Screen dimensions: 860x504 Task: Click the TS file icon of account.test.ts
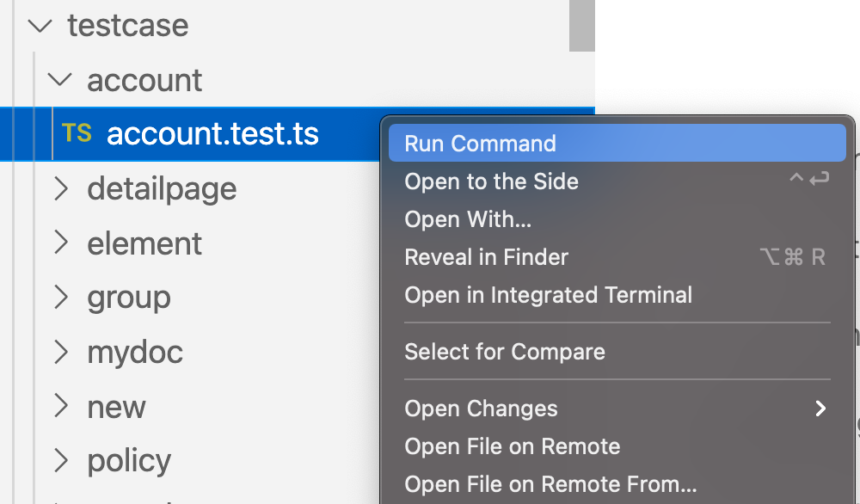(77, 133)
